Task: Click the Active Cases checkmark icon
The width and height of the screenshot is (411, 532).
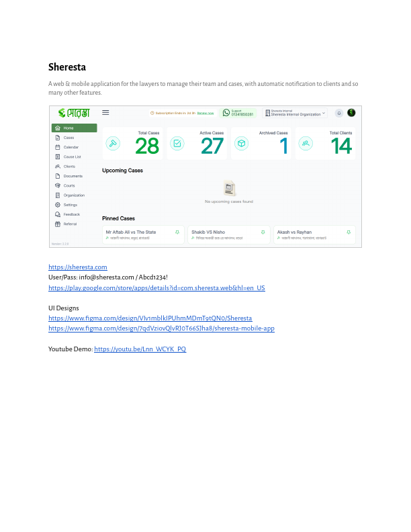Action: (x=177, y=144)
